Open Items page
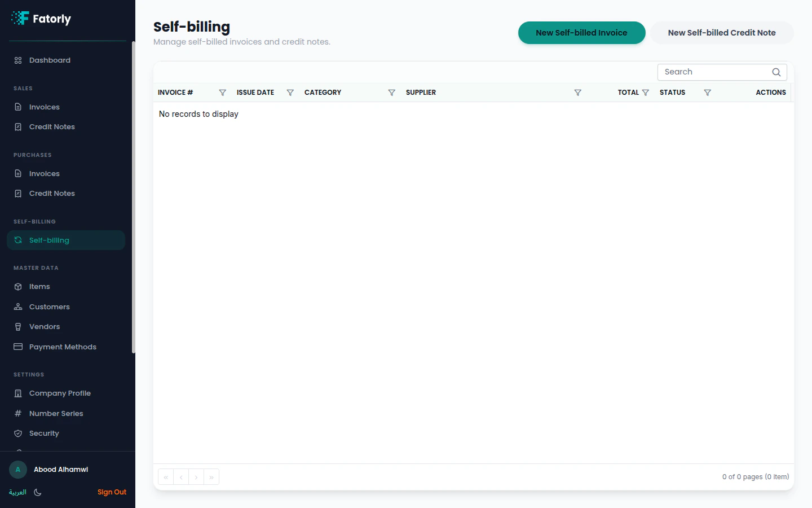The image size is (812, 508). [66, 287]
